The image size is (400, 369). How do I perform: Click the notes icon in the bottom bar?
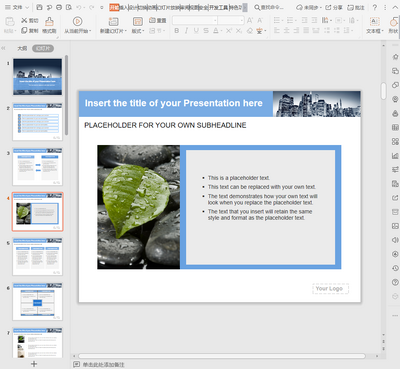tap(76, 364)
